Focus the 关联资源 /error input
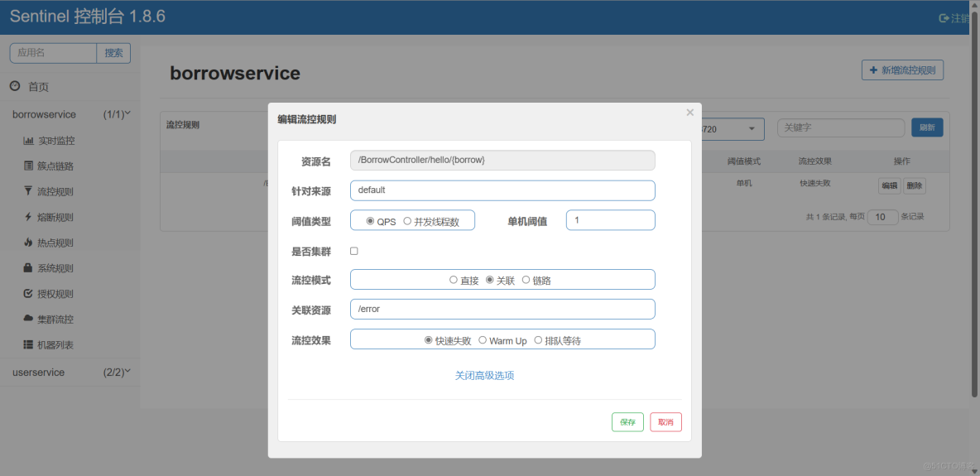The width and height of the screenshot is (980, 476). tap(502, 309)
